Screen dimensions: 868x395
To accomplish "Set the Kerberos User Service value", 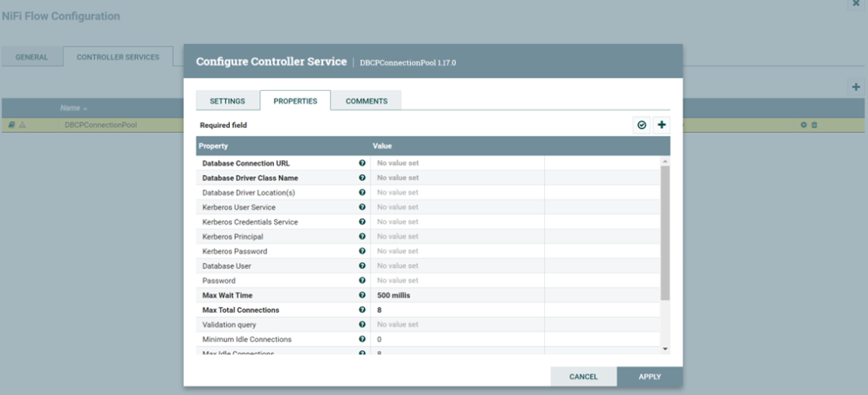I will click(458, 207).
